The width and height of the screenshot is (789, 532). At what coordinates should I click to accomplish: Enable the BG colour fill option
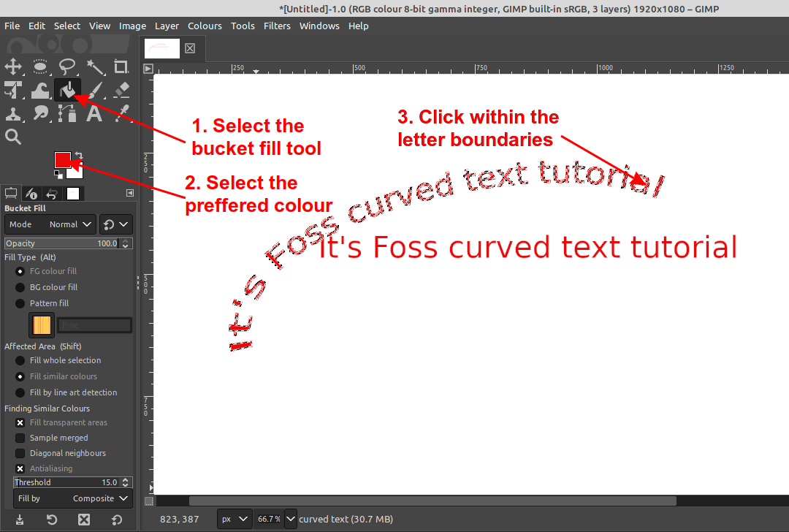pyautogui.click(x=18, y=287)
